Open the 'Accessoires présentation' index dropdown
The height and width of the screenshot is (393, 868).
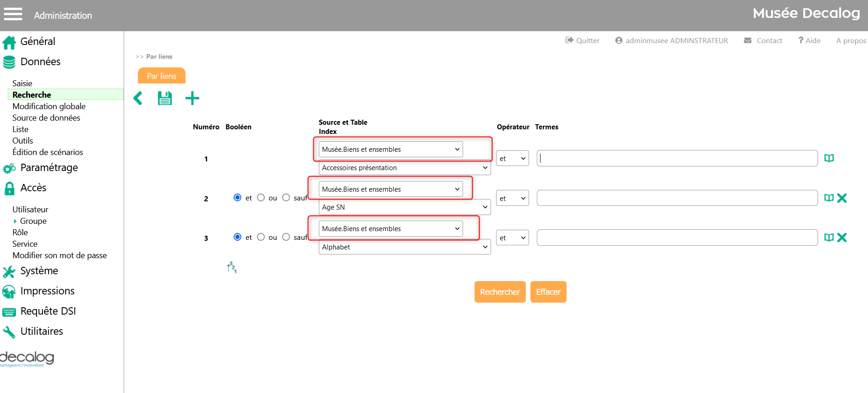pos(404,168)
